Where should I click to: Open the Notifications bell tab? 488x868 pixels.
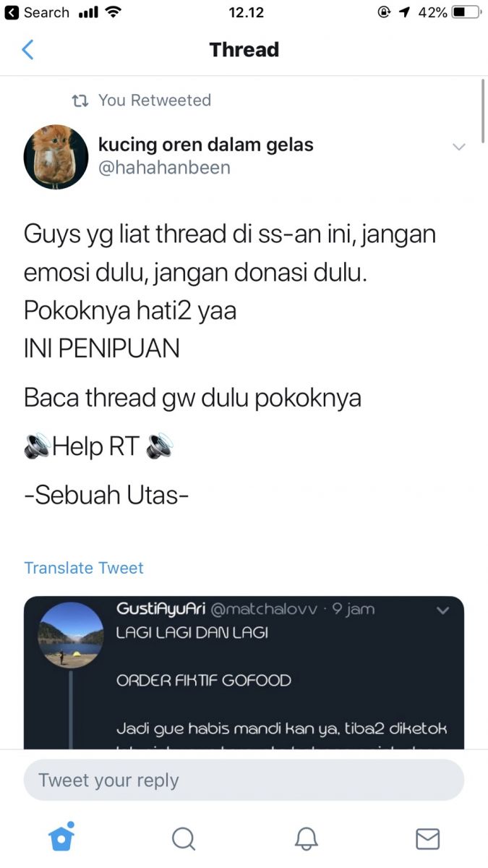pos(307,838)
